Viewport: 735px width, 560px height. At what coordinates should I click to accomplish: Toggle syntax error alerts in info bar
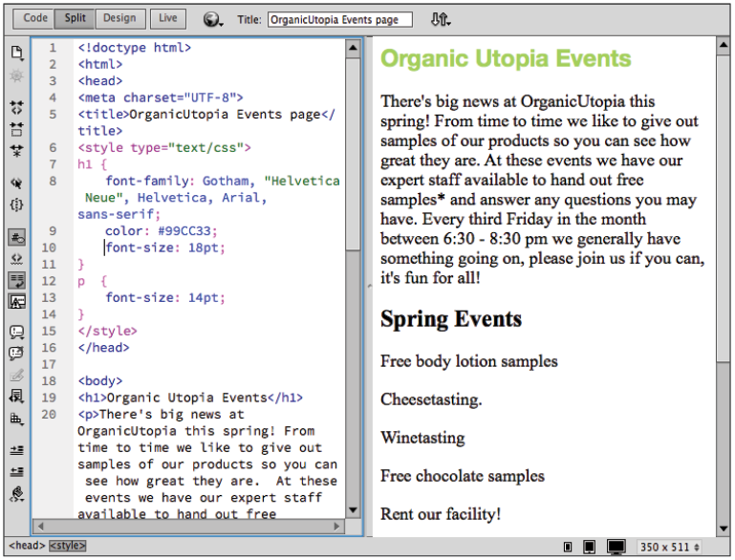pyautogui.click(x=16, y=301)
